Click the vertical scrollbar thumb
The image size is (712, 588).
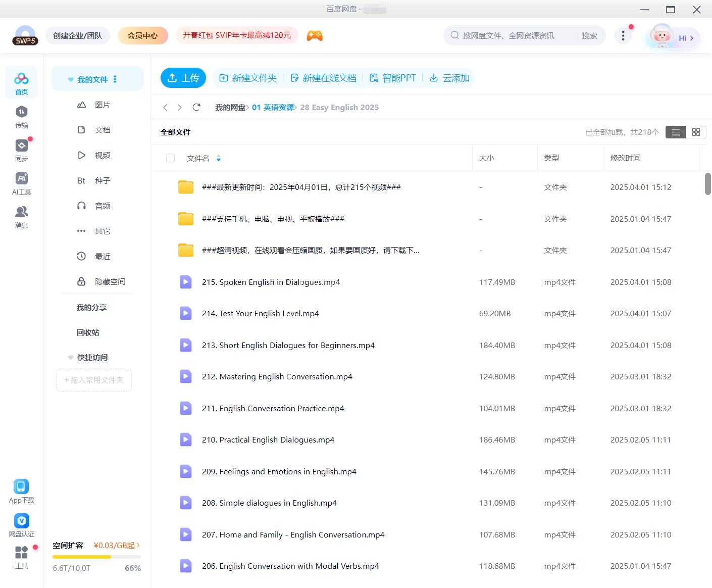(708, 184)
